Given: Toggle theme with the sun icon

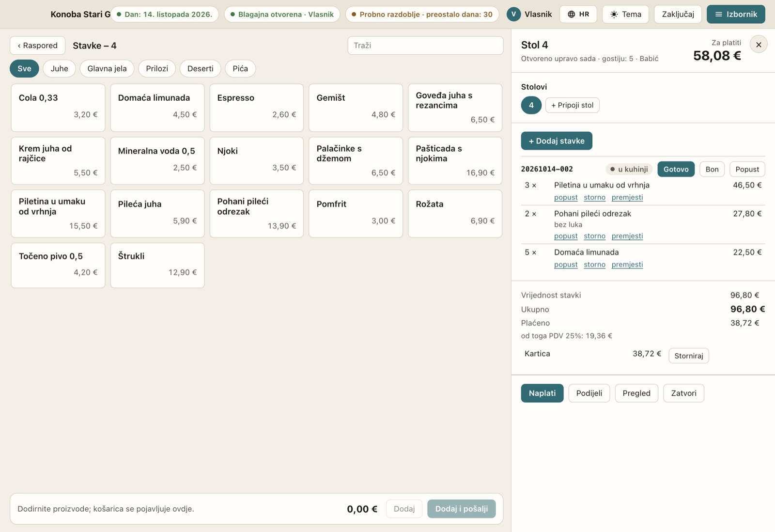Looking at the screenshot, I should click(x=625, y=14).
